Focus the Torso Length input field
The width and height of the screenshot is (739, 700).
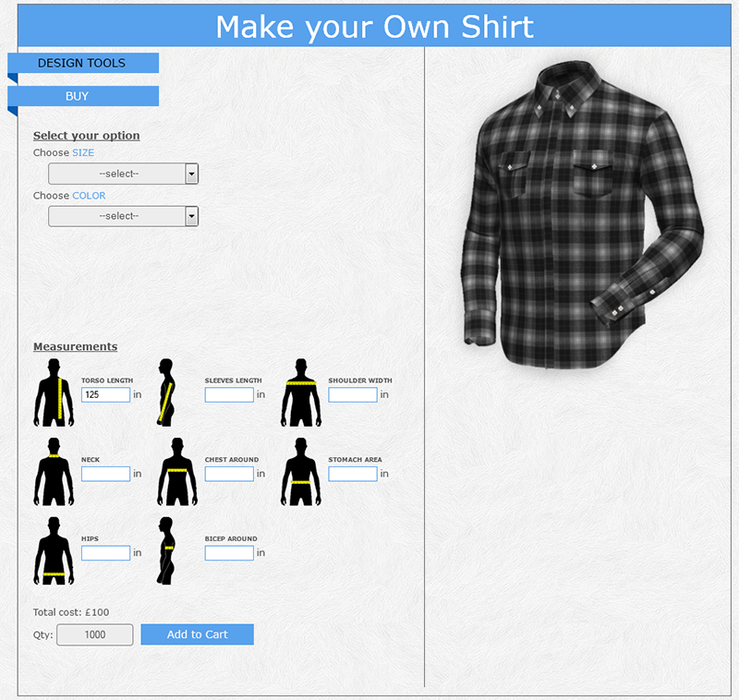click(x=105, y=394)
